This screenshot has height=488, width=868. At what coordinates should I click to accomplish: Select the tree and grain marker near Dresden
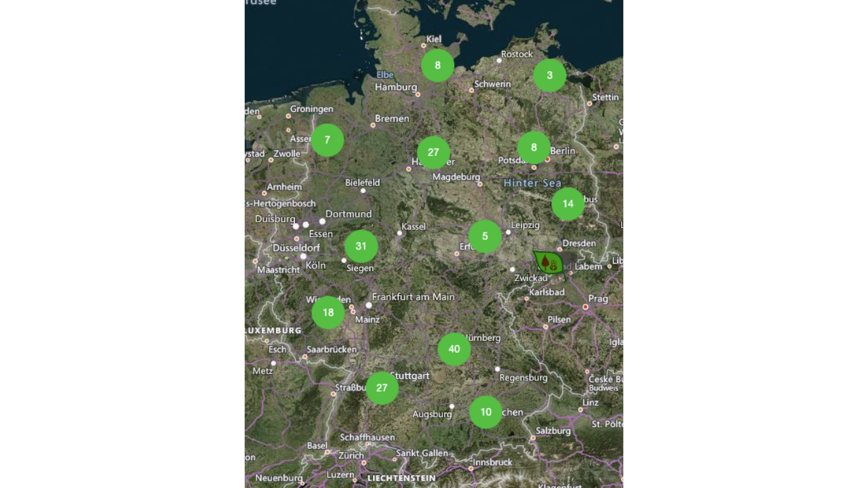click(549, 262)
